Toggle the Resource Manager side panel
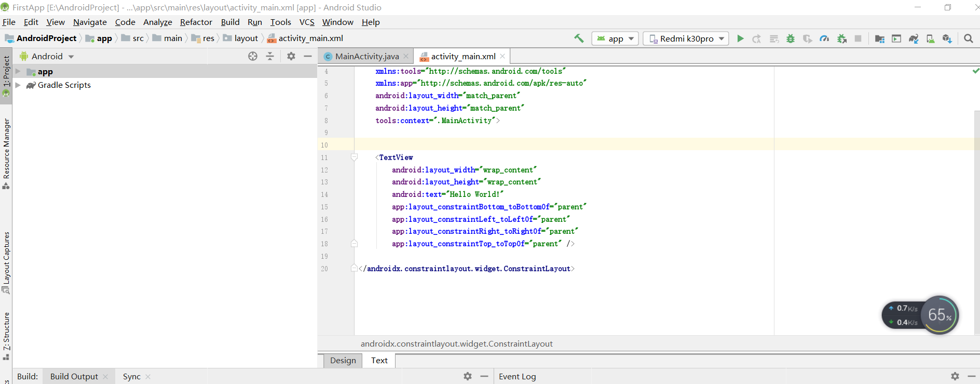 6,154
